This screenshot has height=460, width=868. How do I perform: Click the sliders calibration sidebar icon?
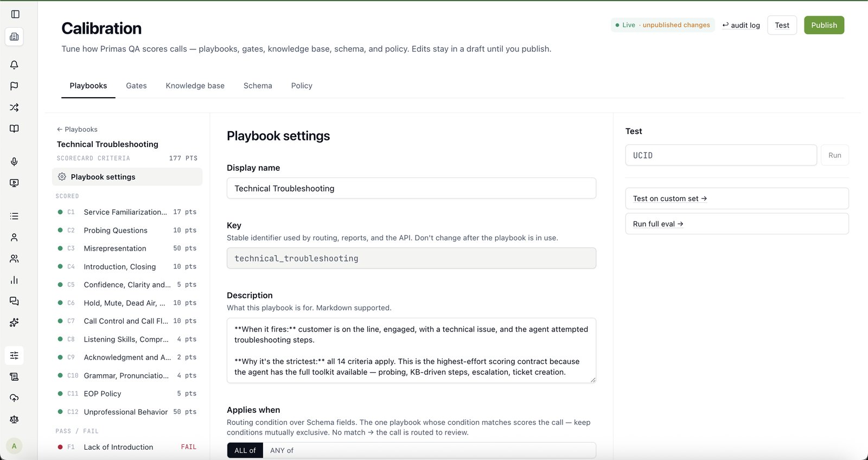click(x=14, y=355)
